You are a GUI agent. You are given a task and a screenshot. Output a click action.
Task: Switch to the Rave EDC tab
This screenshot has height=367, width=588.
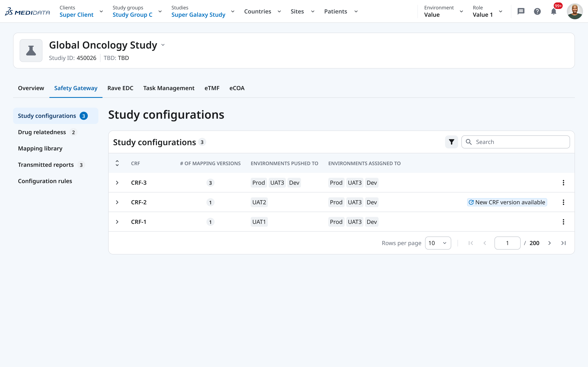[x=120, y=88]
